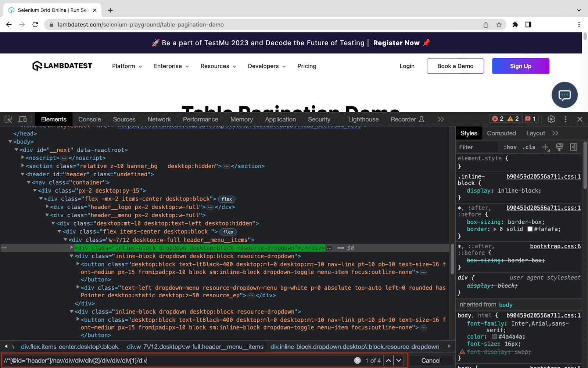Expand the Platform menu dropdown
The width and height of the screenshot is (588, 368).
127,66
